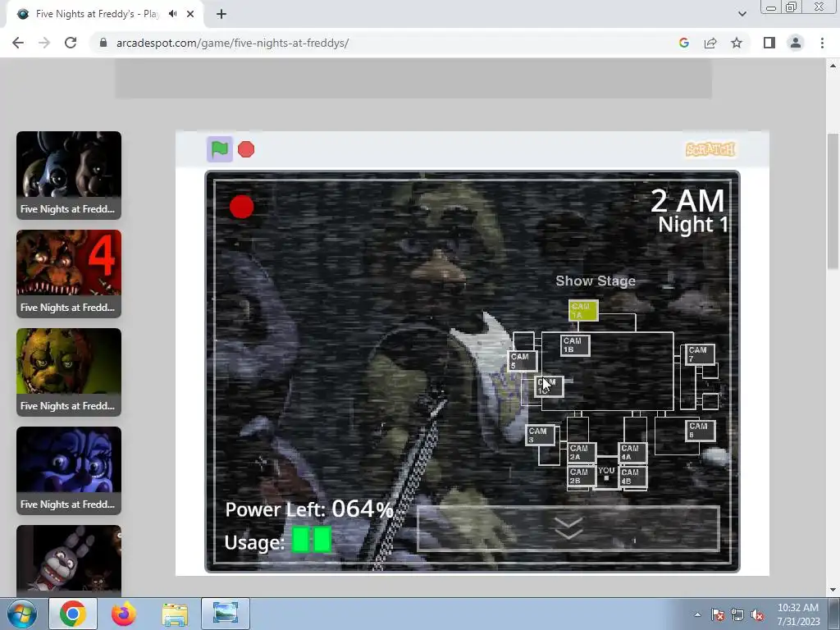Go forward in browser history

click(44, 43)
